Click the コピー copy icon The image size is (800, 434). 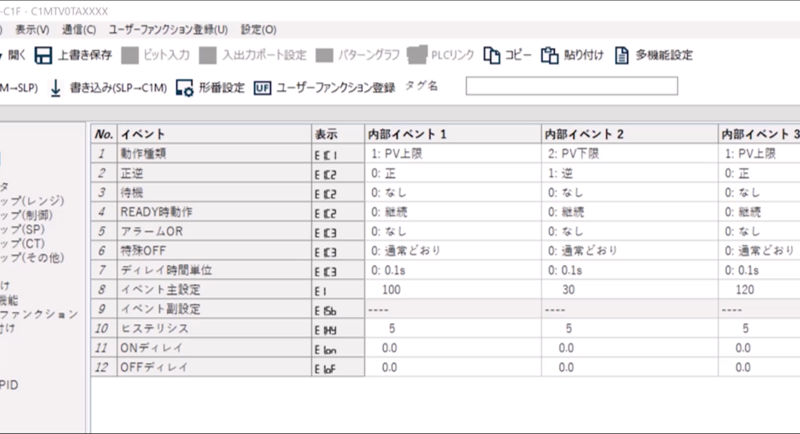(492, 55)
